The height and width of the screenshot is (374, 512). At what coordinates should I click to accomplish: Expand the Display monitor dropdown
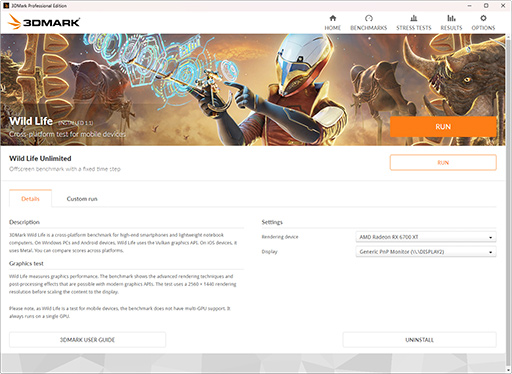pyautogui.click(x=426, y=252)
